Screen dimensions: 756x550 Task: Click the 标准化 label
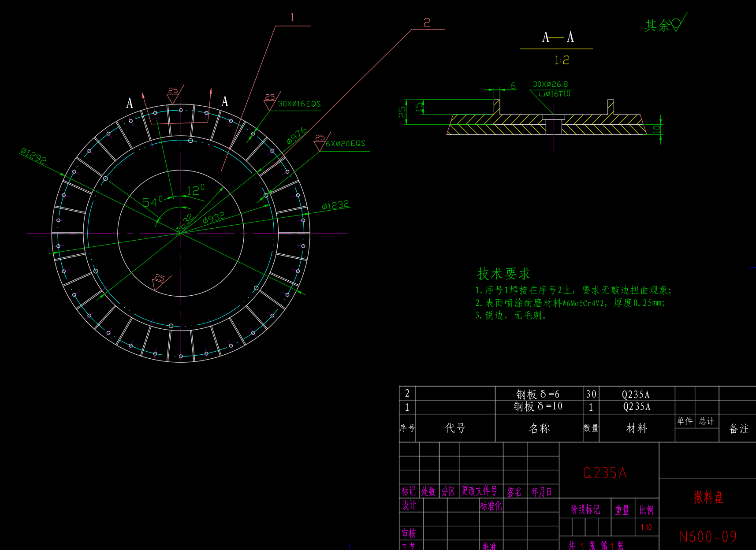[x=491, y=506]
